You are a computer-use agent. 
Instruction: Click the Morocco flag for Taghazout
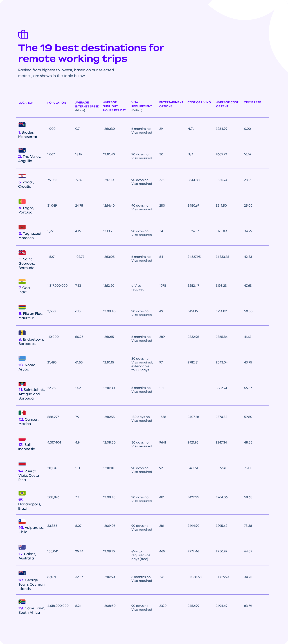pos(22,227)
